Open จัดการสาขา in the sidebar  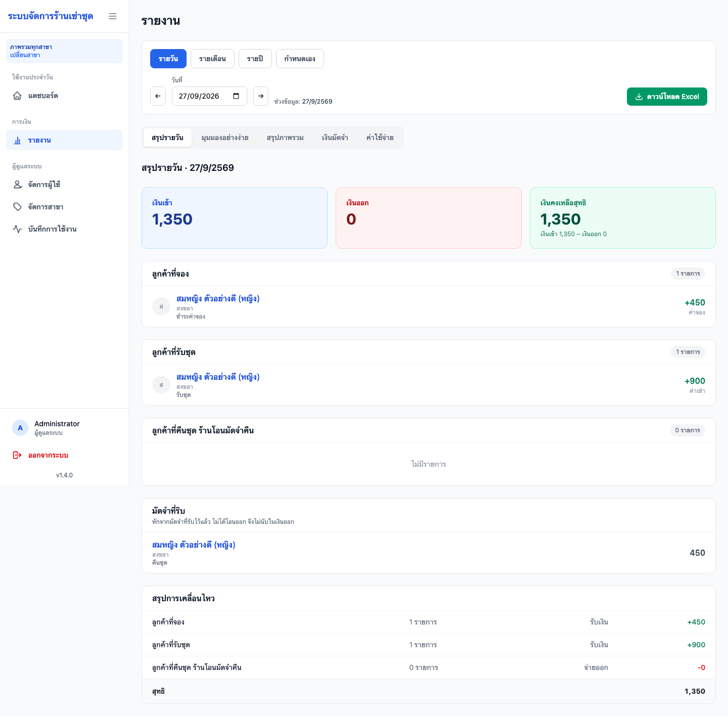[64, 207]
